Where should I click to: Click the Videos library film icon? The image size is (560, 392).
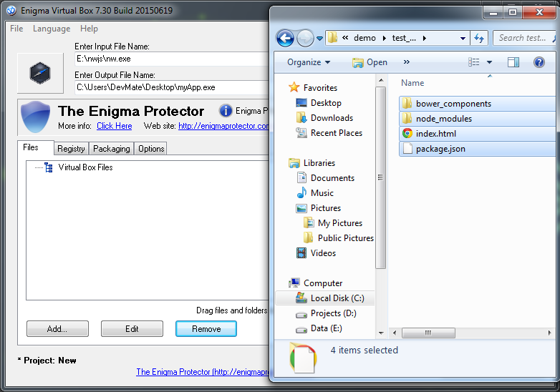click(301, 253)
